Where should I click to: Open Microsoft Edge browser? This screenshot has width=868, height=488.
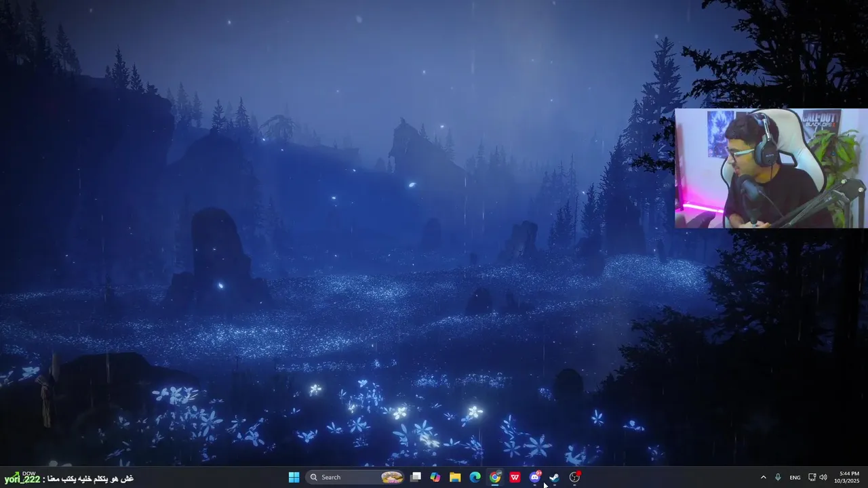[x=475, y=477]
